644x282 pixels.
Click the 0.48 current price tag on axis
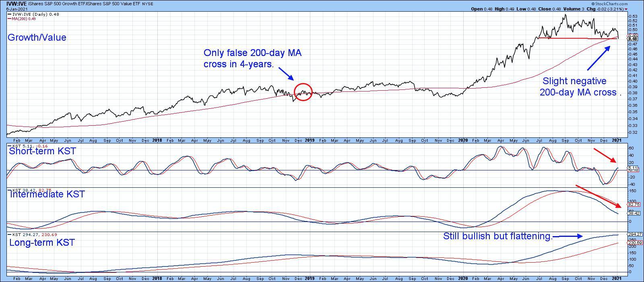[x=632, y=39]
